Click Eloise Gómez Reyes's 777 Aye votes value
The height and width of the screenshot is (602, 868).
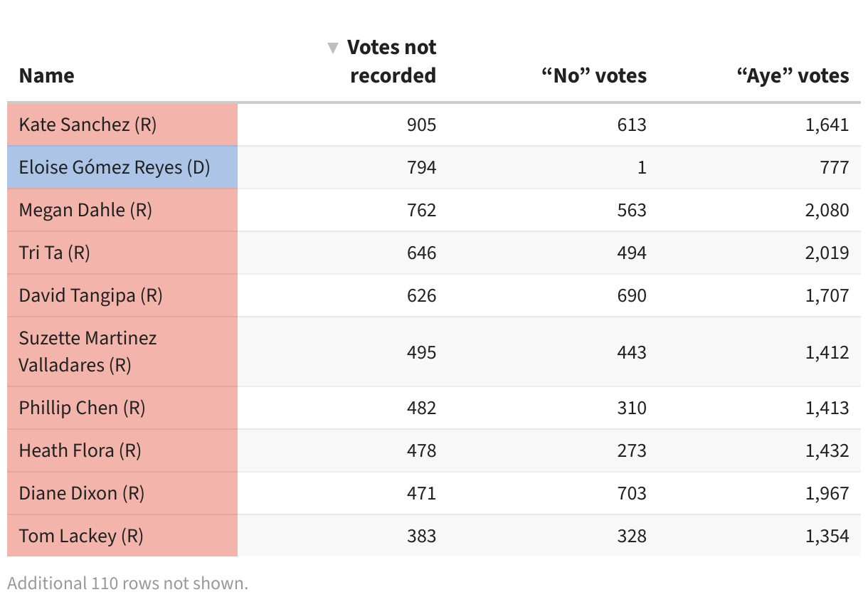834,167
